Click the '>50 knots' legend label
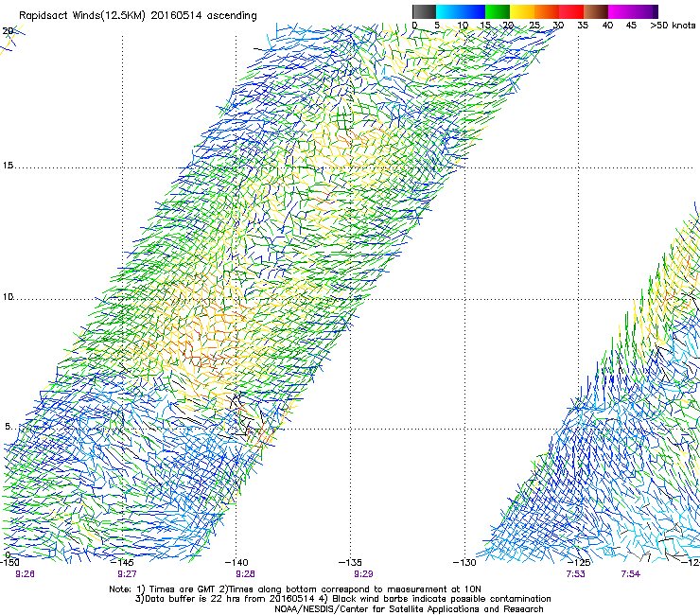Viewport: 700px width, 615px height. click(x=673, y=26)
